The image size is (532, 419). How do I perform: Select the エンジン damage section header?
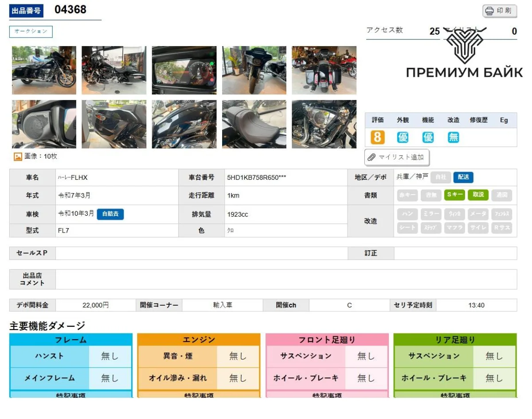[199, 340]
